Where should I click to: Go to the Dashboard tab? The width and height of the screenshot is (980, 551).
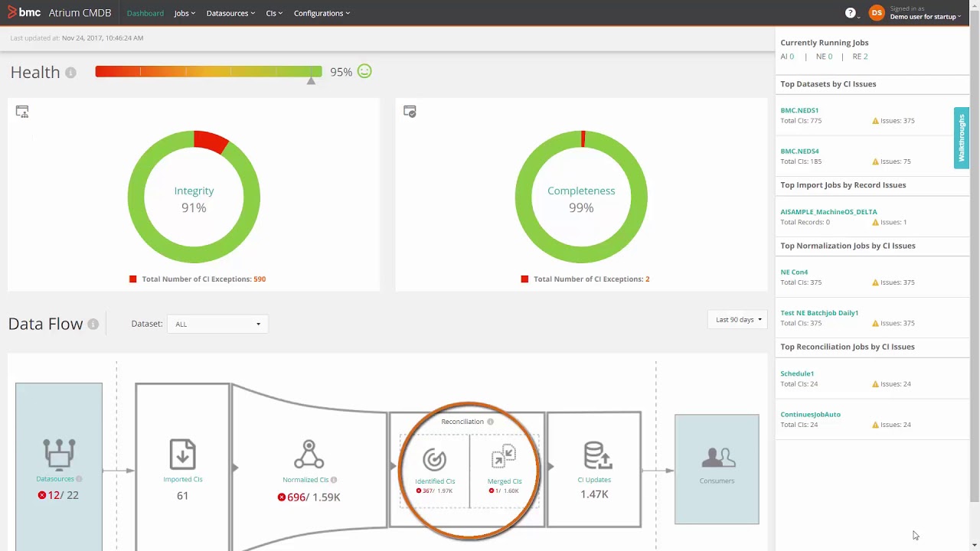coord(145,13)
